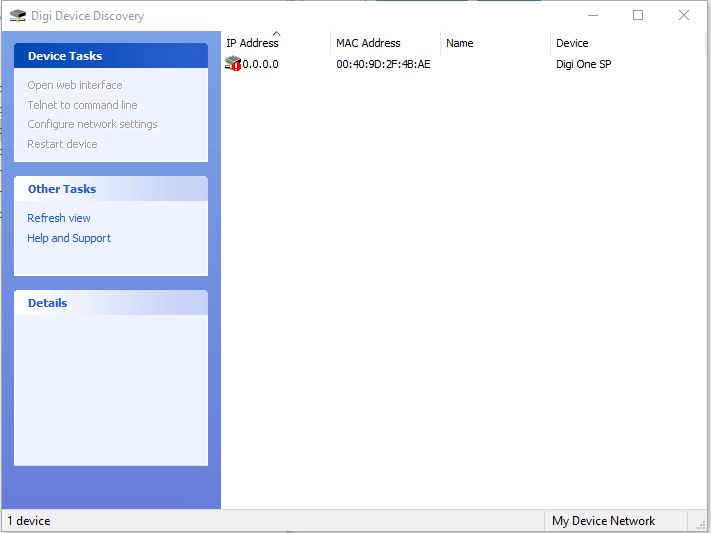Viewport: 711px width, 533px height.
Task: Click the sort arrow above IP Address
Action: point(276,34)
